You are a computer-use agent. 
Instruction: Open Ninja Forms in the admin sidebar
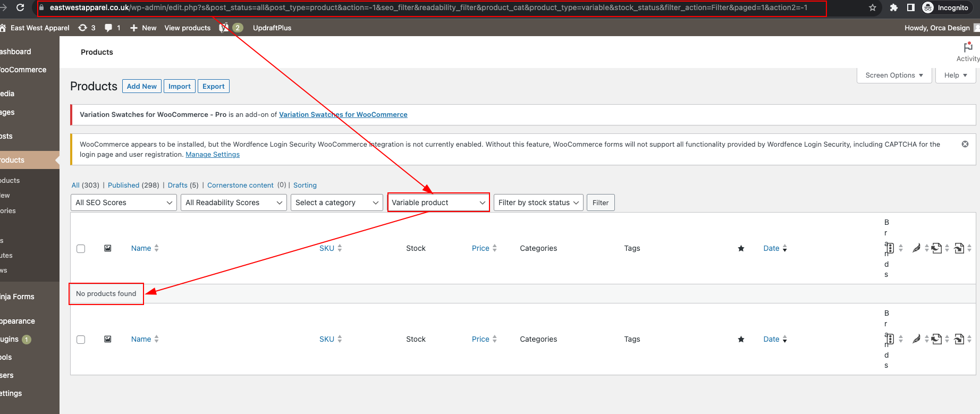(x=18, y=297)
